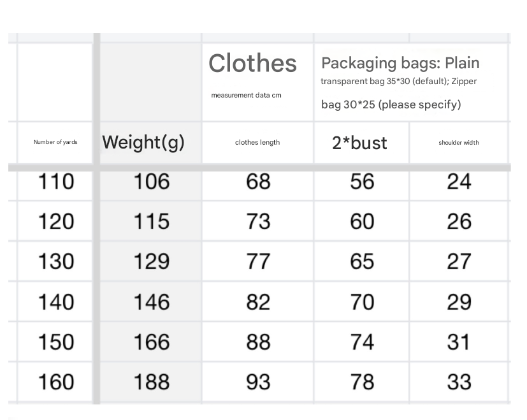527x420 pixels.
Task: Select size 130 cell
Action: tap(56, 261)
